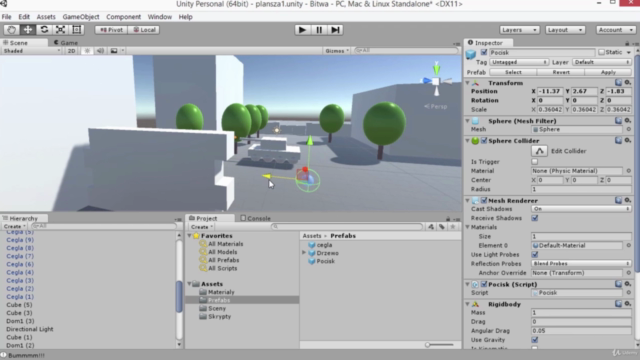Switch to the Console tab
Screen dimensions: 640x360
(x=256, y=218)
